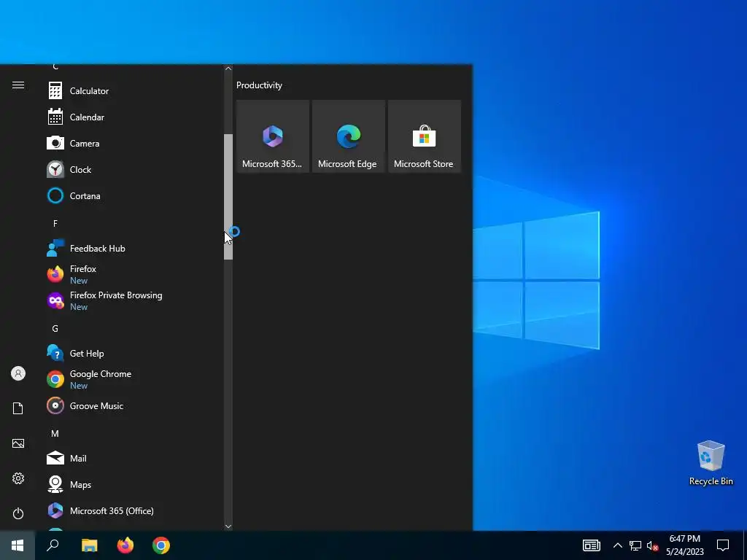Open News and interests taskbar icon
747x560 pixels.
pos(591,545)
